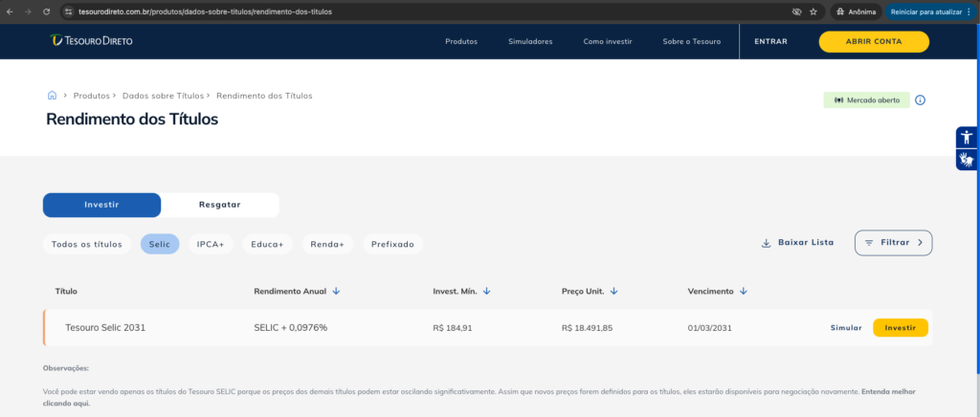
Task: Click Tesouro Selic 2031 title
Action: pos(105,327)
